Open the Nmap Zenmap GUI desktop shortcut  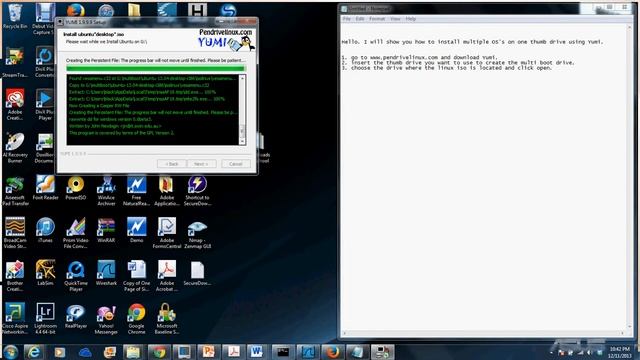click(197, 233)
